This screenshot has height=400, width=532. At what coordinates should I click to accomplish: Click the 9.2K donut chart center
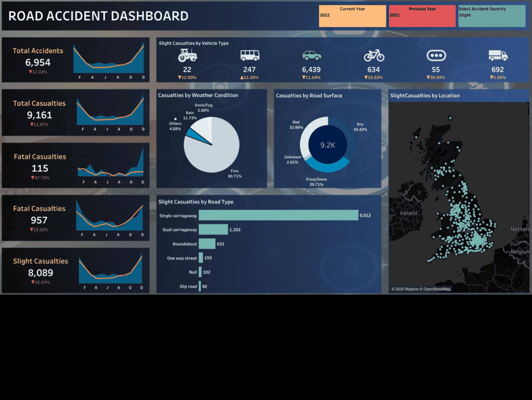(x=328, y=145)
